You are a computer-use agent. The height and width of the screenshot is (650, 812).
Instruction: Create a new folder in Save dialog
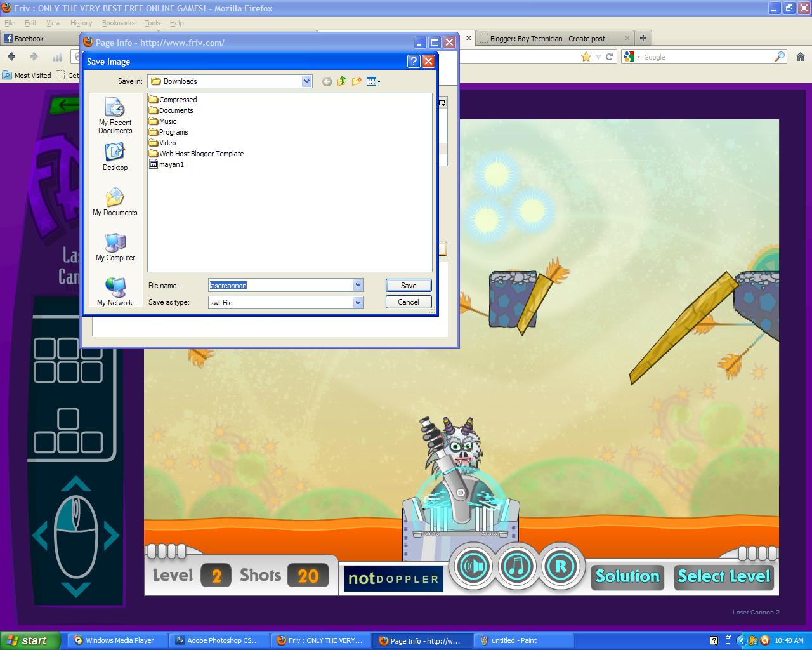(357, 81)
